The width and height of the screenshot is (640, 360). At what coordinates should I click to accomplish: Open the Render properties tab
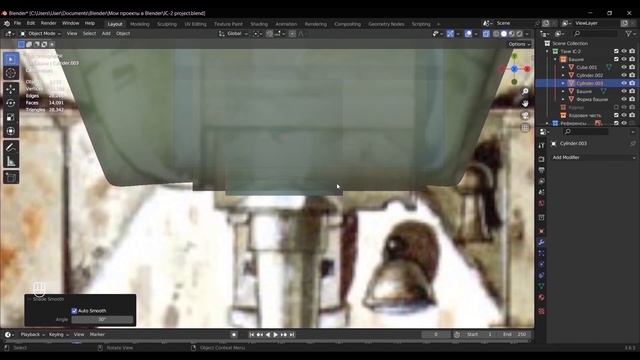click(x=541, y=159)
